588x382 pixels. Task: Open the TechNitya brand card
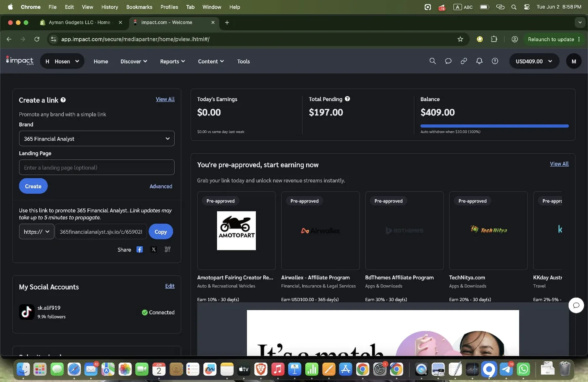(x=488, y=231)
